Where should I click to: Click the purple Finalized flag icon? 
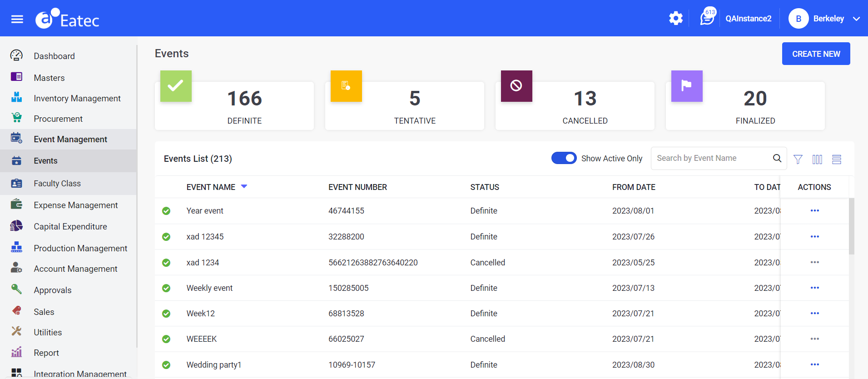point(687,86)
